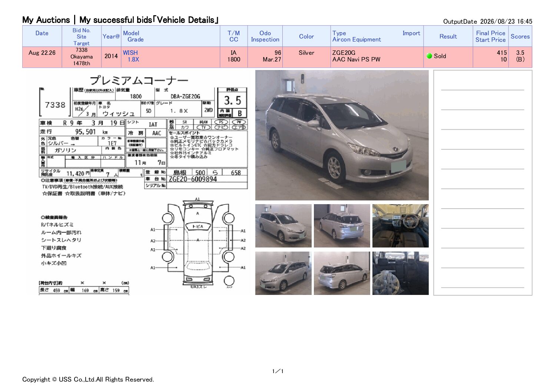Click the 95,501 km mileage on sheet
554x392 pixels.
(x=91, y=132)
